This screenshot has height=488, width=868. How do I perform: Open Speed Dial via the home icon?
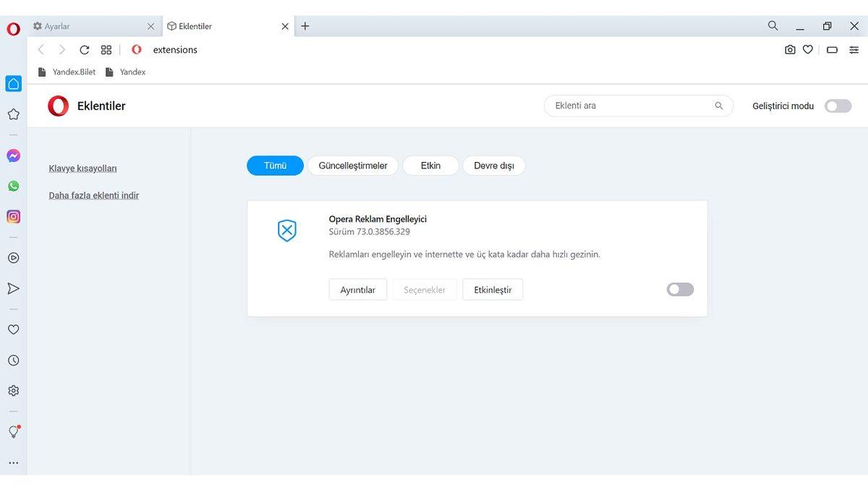pos(13,83)
